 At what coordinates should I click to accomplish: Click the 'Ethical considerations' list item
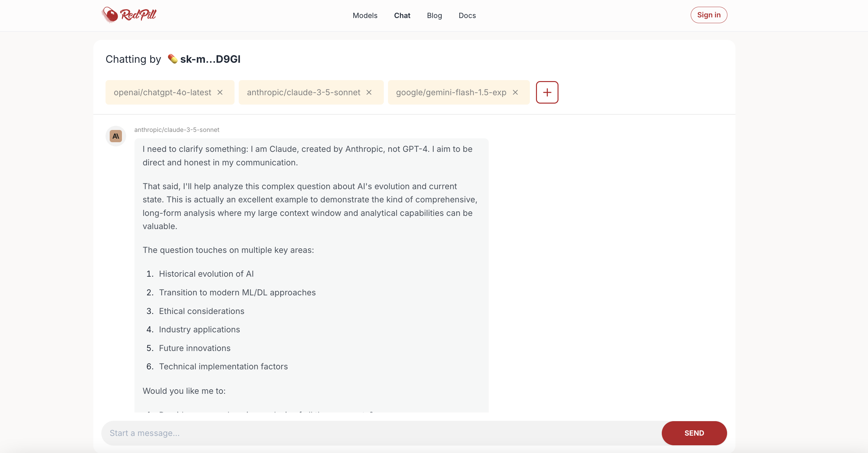coord(201,311)
